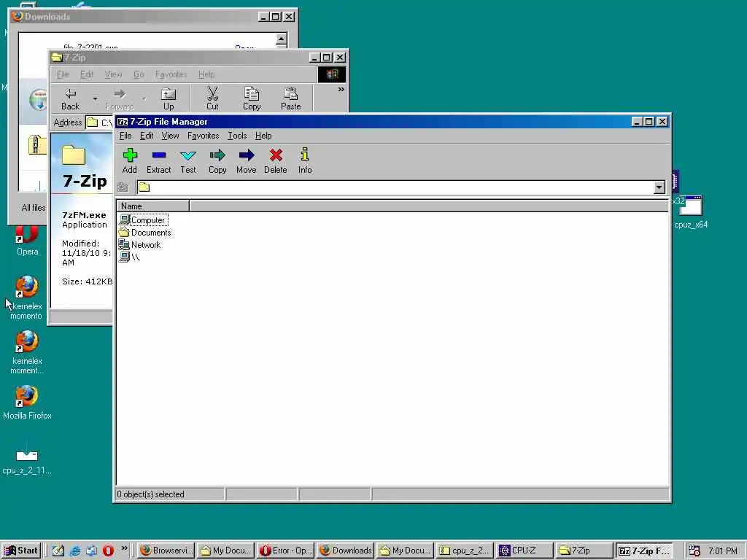Open the Help menu in 7-Zip File Manager
The image size is (747, 560).
pyautogui.click(x=263, y=136)
